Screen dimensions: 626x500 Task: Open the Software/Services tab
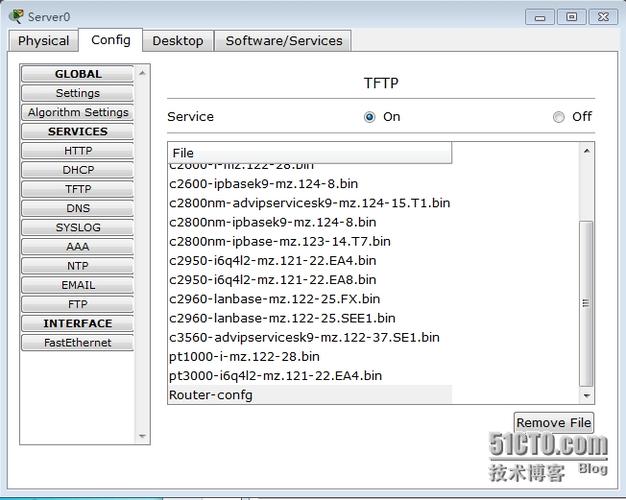[283, 41]
